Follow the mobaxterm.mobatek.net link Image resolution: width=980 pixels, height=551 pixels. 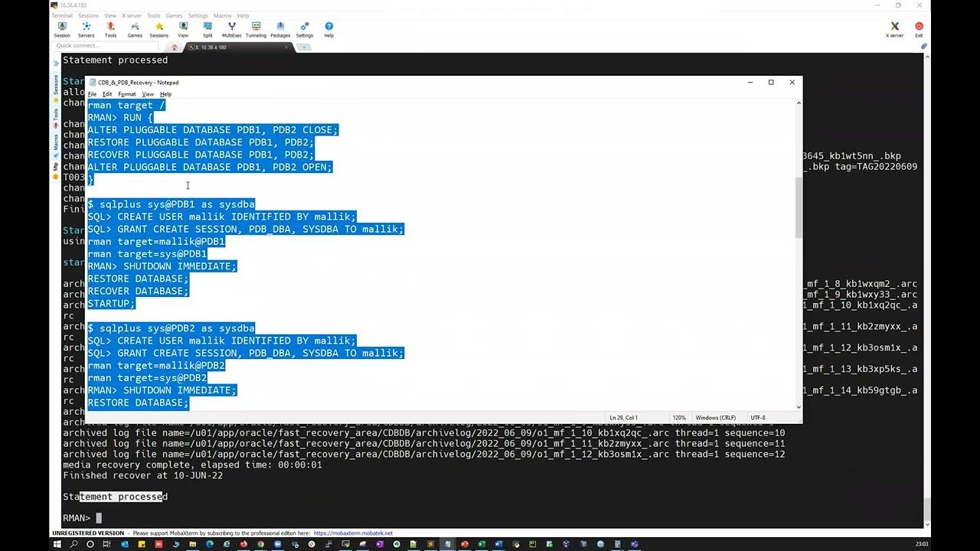point(353,533)
